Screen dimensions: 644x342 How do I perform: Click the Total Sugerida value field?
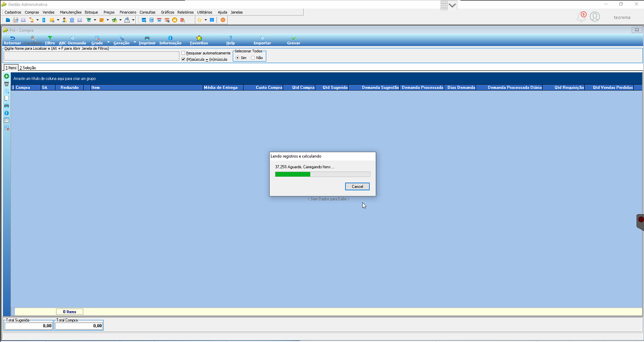28,326
